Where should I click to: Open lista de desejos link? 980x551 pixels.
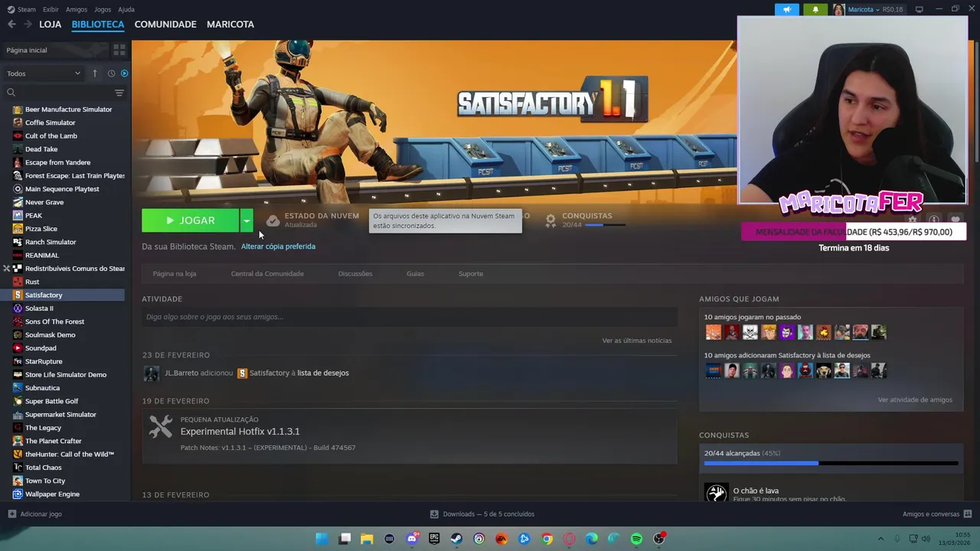[x=323, y=373]
